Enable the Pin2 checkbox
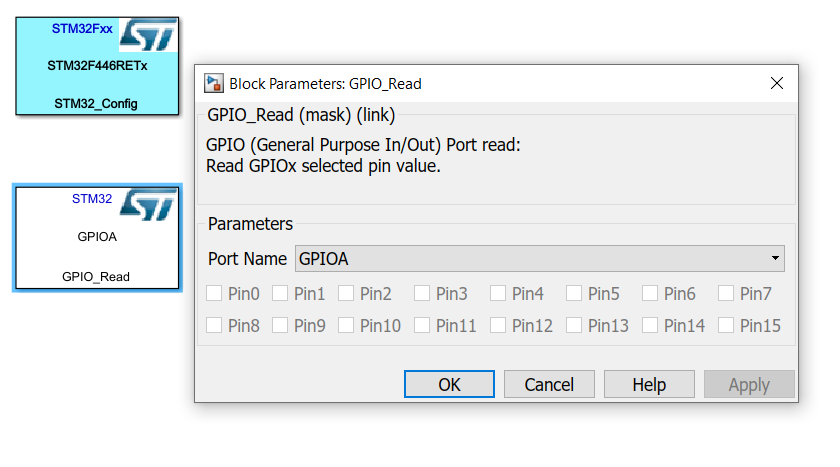 [x=346, y=293]
